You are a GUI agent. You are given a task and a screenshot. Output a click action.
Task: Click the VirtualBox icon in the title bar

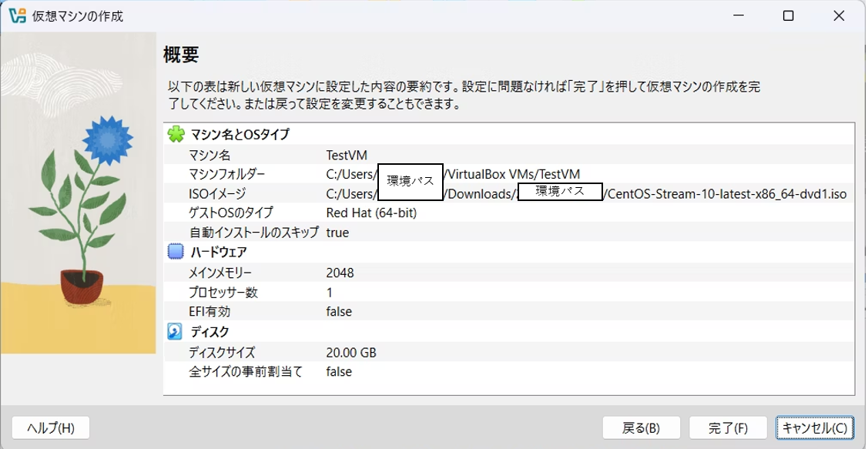pos(18,16)
